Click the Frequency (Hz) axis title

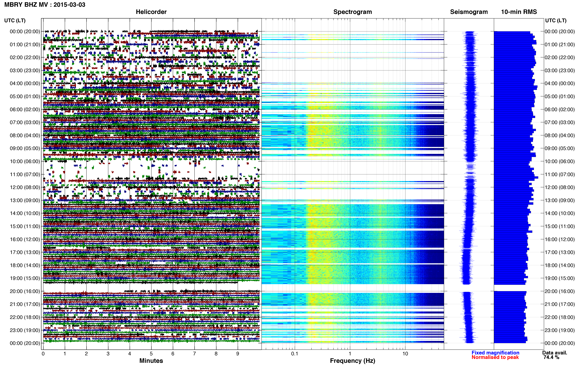click(x=352, y=361)
